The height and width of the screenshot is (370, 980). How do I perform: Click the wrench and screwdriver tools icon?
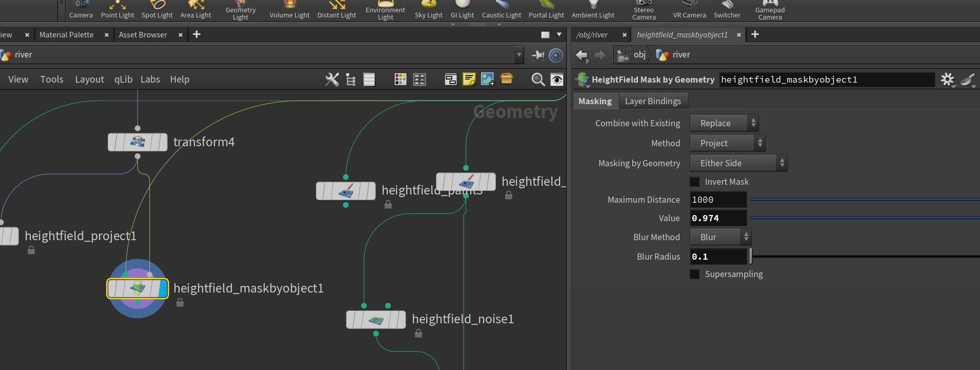pos(332,79)
